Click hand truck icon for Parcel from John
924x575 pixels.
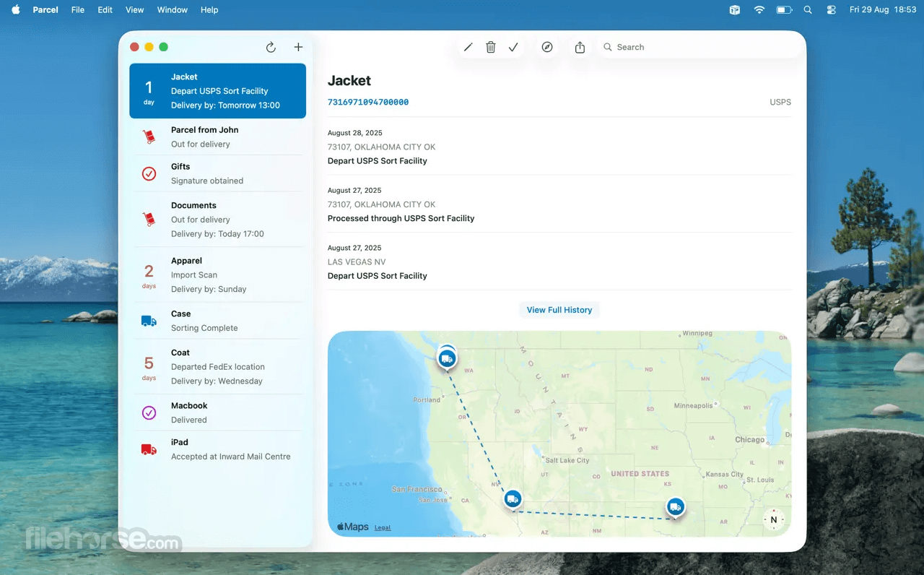click(x=149, y=137)
